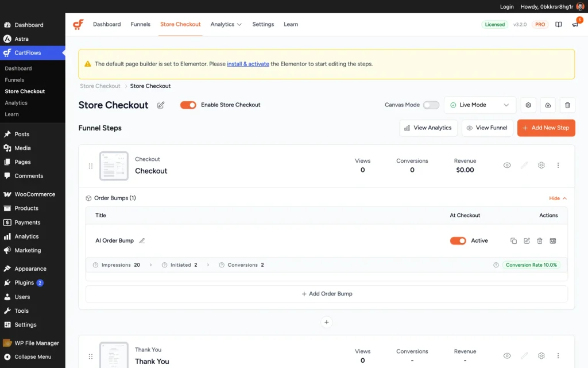Image resolution: width=588 pixels, height=368 pixels.
Task: Click the Conversions help icon in bump stats
Action: 222,265
